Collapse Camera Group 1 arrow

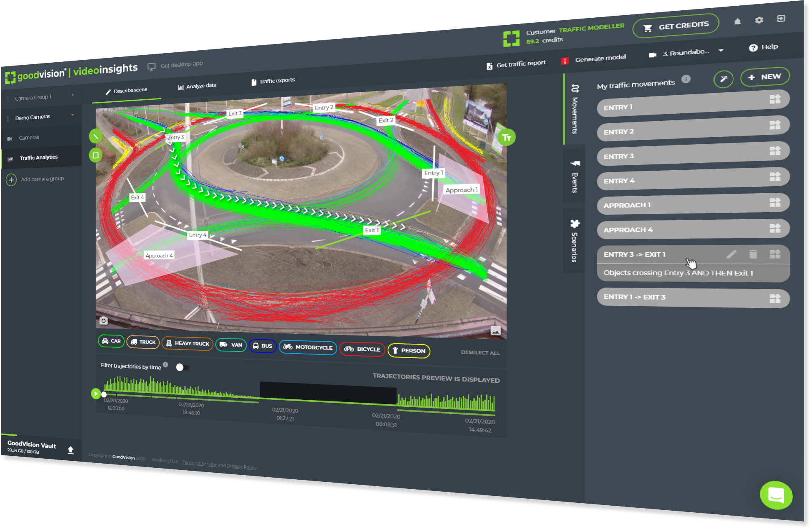coord(73,95)
